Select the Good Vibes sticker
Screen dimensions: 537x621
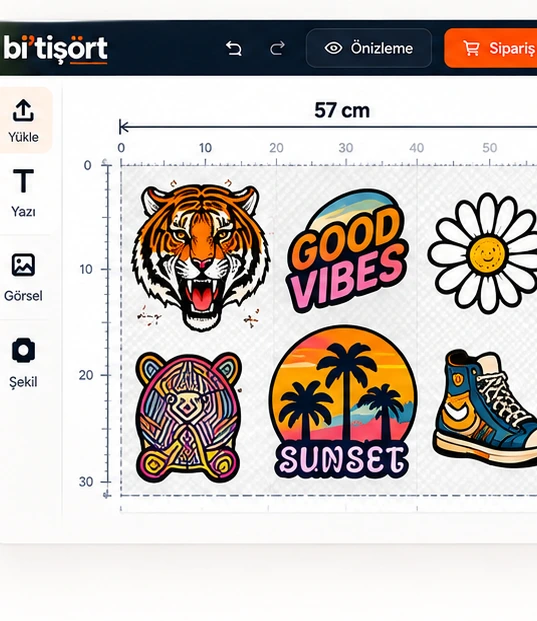[347, 251]
